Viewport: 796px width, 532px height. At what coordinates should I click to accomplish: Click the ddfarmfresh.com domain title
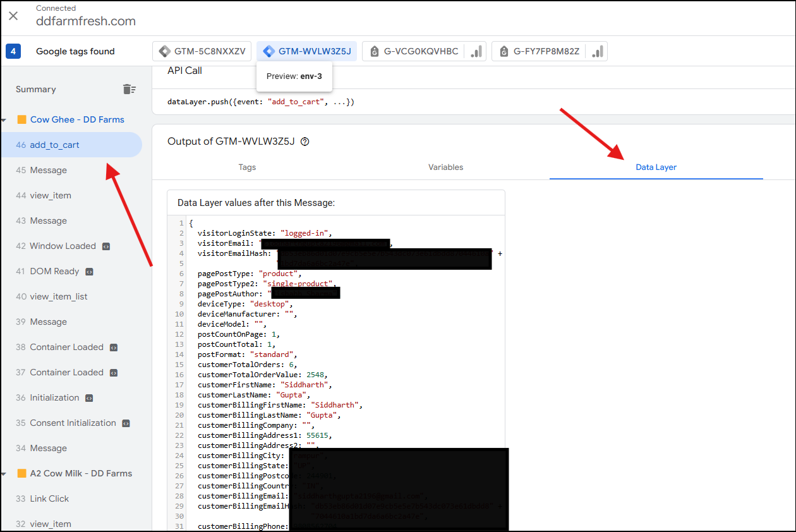[86, 21]
